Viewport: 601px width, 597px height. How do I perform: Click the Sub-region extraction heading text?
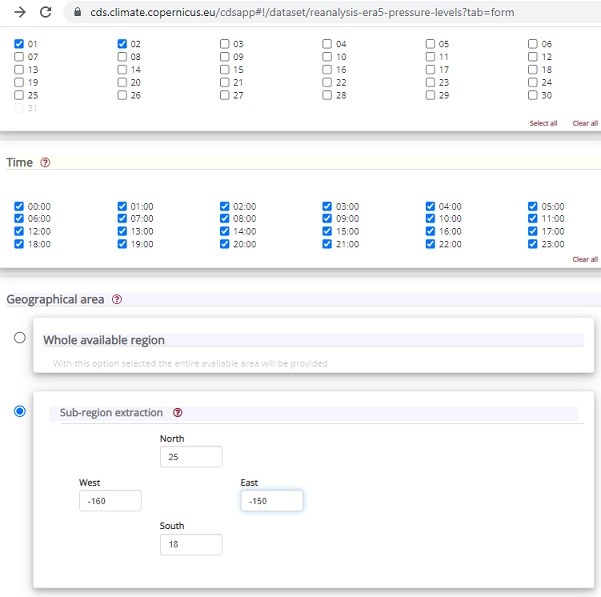(111, 413)
